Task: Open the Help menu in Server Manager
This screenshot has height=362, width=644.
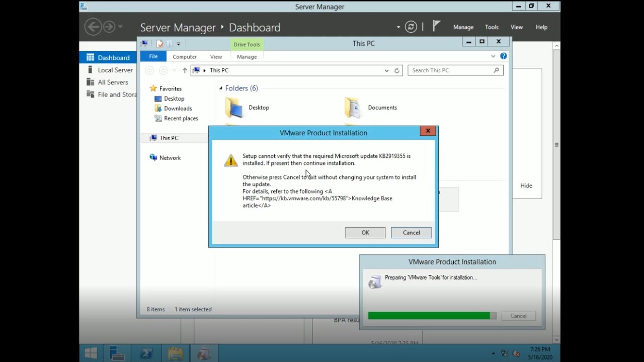Action: pos(541,27)
